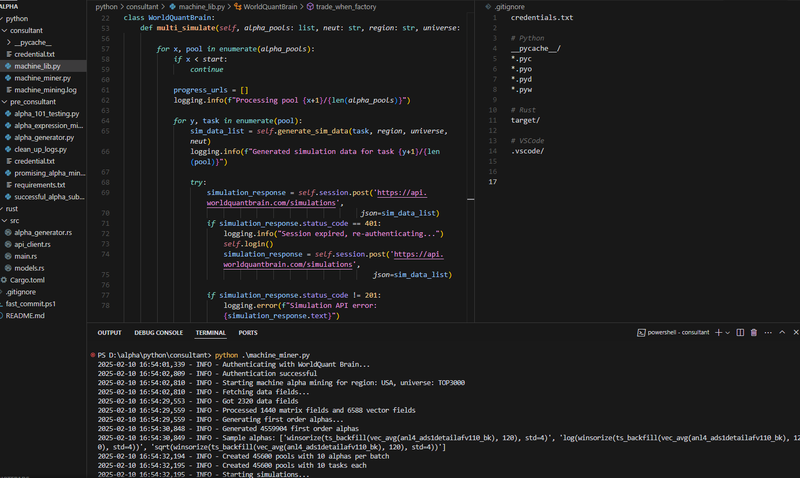Open machine_lib.py in the explorer
Image resolution: width=800 pixels, height=478 pixels.
click(37, 66)
